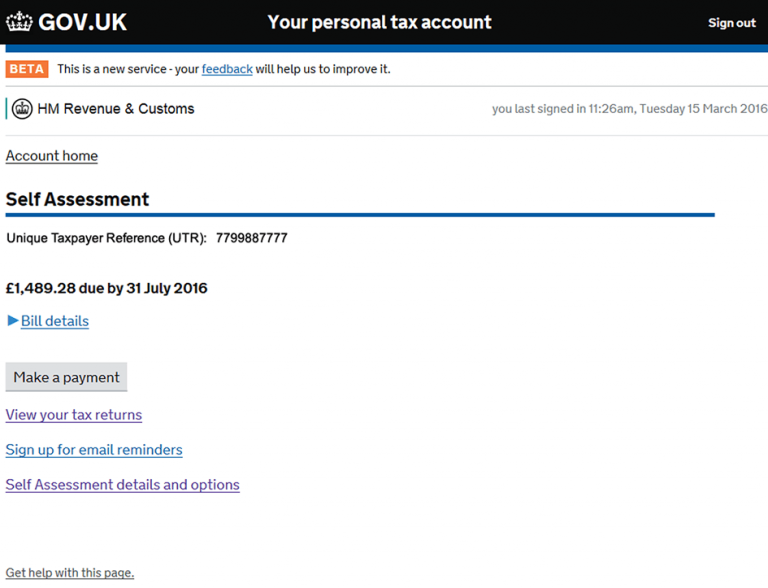
Task: Click the Self Assessment heading
Action: pos(77,199)
